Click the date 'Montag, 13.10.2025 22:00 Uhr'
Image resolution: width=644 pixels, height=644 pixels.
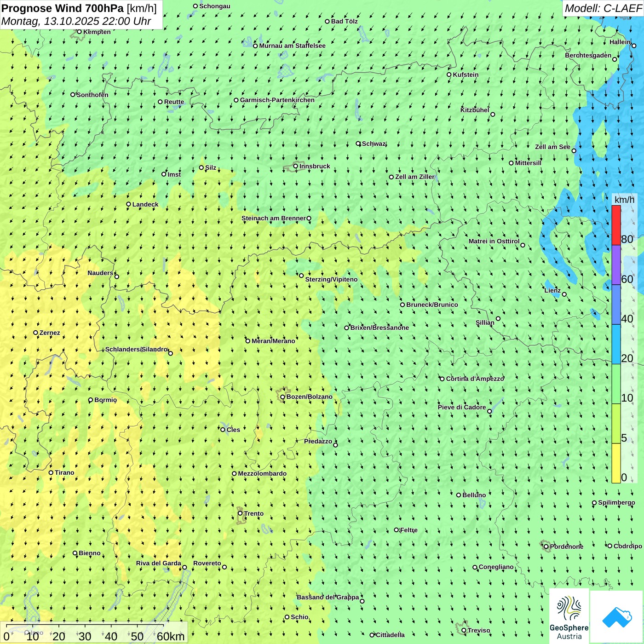click(x=76, y=21)
